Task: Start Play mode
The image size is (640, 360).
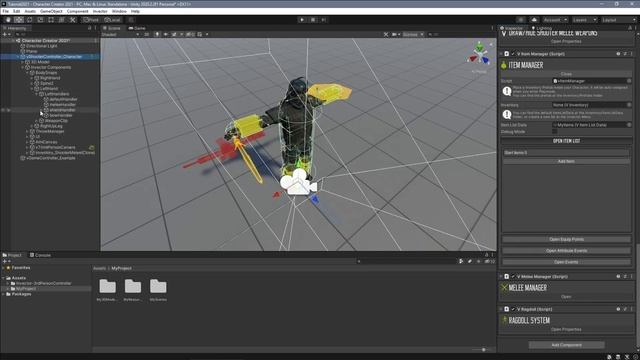Action: tap(302, 20)
